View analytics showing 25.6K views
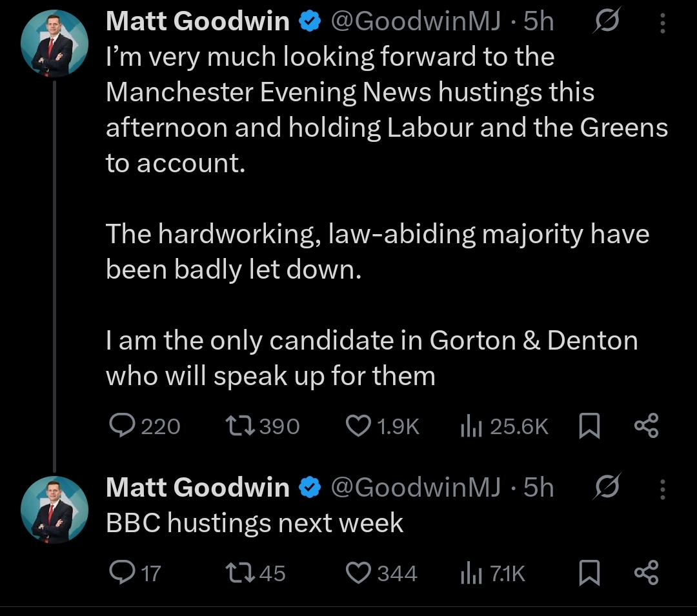697x616 pixels. pyautogui.click(x=468, y=426)
